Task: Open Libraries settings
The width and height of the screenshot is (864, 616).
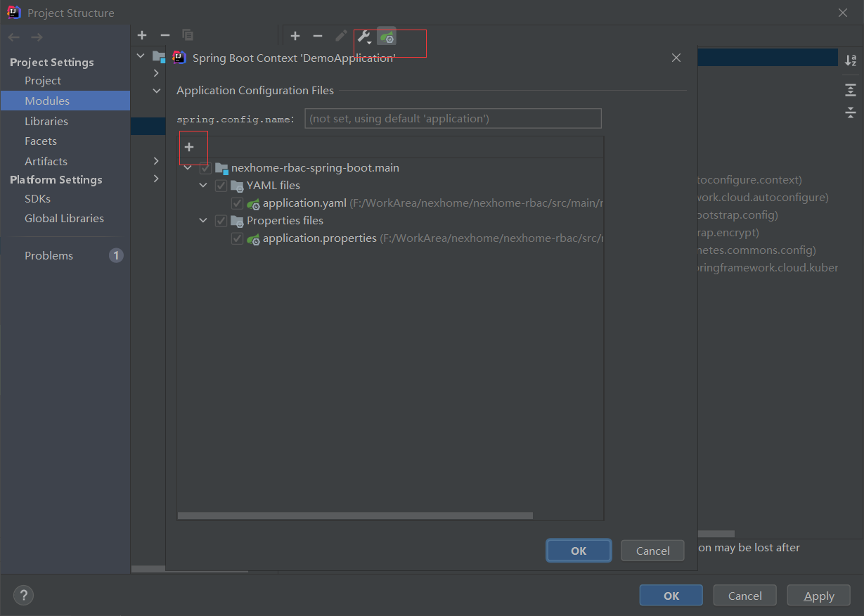Action: (x=46, y=121)
